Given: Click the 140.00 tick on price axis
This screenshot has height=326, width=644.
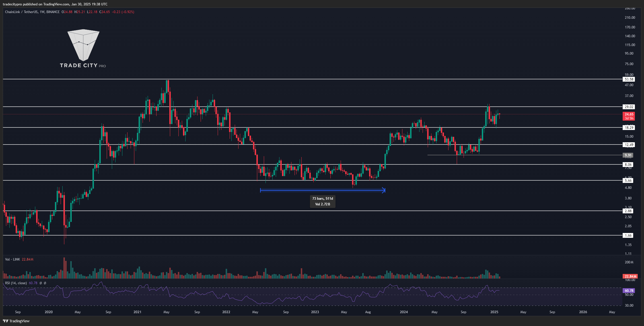Looking at the screenshot, I should (x=630, y=36).
